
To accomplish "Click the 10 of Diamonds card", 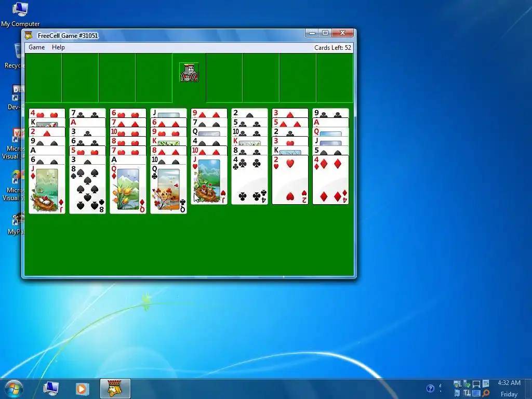I will 209,151.
